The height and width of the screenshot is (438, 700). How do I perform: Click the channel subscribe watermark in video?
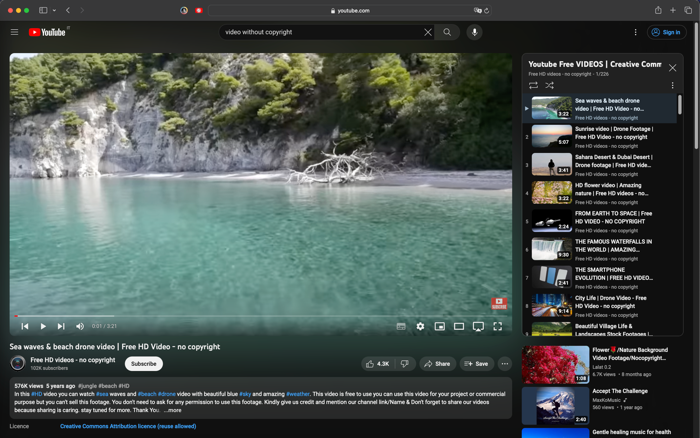[x=499, y=304]
